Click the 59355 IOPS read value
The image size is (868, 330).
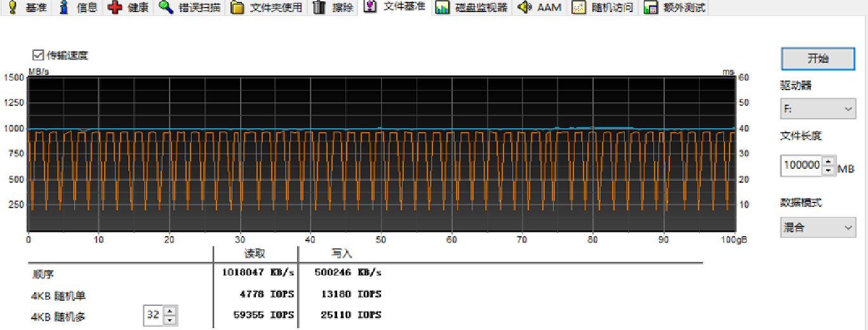pos(265,315)
